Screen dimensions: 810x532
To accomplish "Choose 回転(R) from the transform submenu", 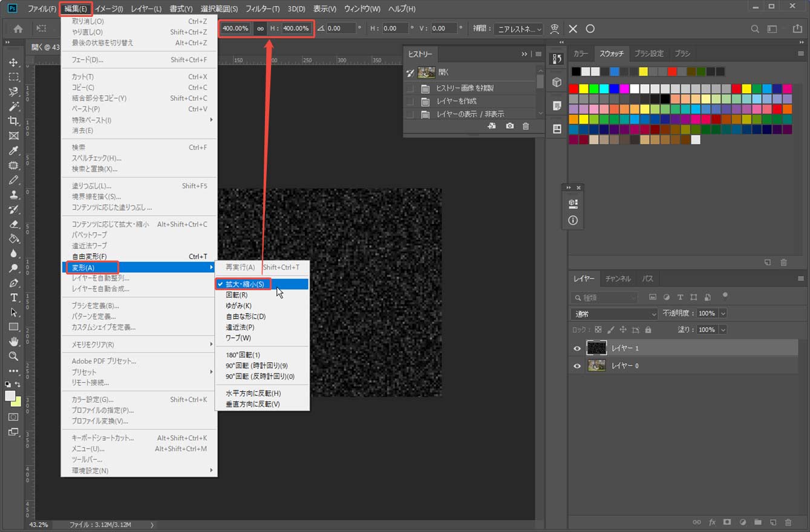I will (x=237, y=295).
